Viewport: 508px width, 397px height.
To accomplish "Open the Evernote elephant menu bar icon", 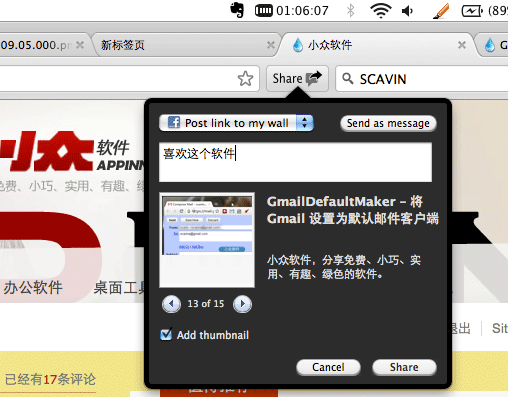I will 237,10.
